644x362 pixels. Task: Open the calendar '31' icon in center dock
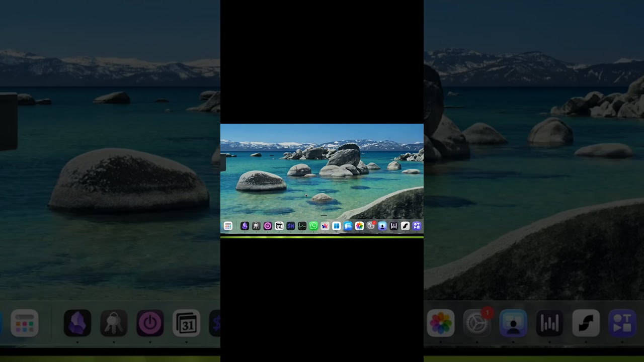coord(279,226)
